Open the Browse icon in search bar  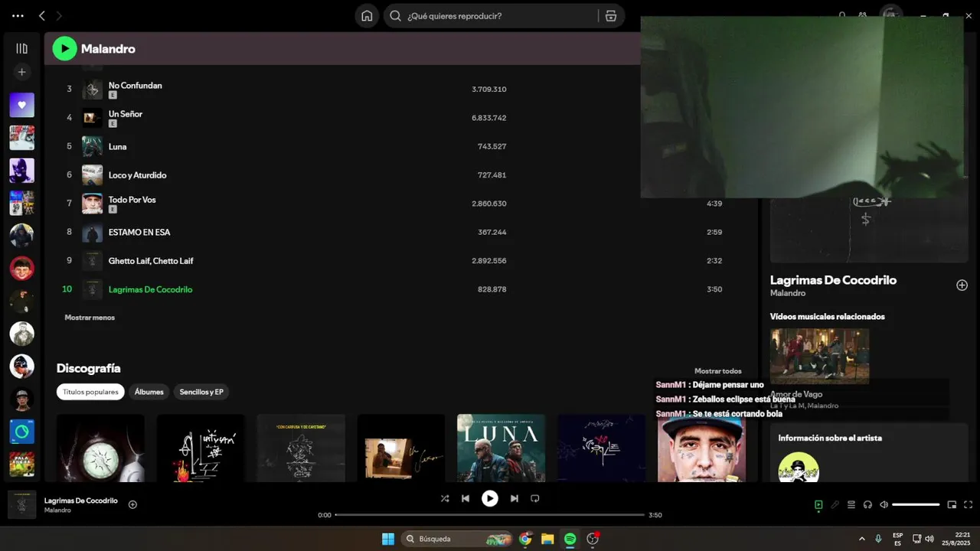tap(610, 16)
